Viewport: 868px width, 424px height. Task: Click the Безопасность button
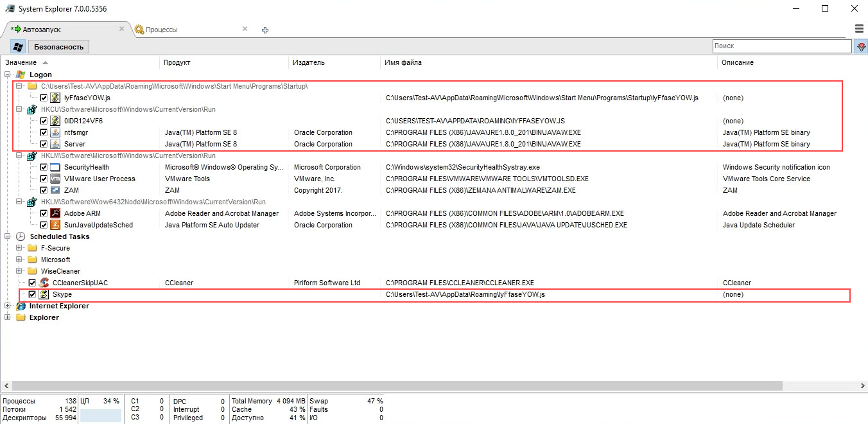[x=59, y=47]
